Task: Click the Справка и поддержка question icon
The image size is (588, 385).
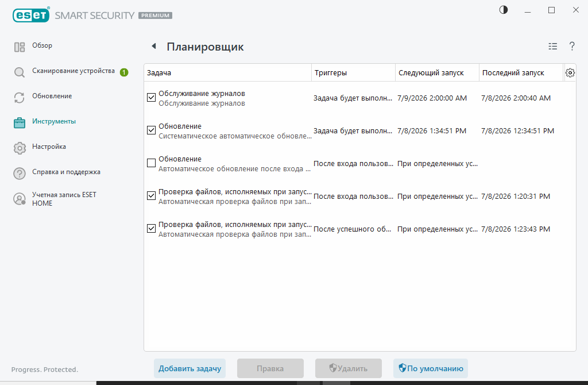Action: (20, 174)
